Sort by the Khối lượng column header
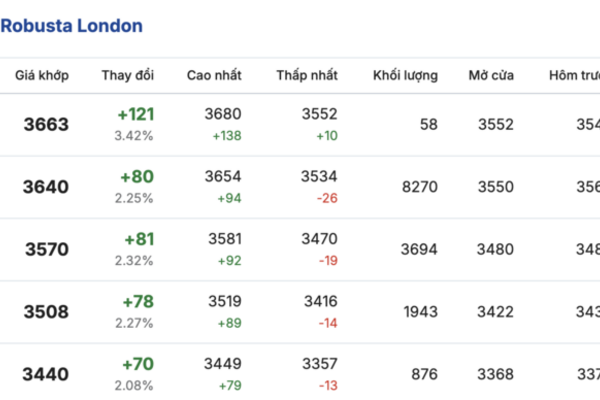This screenshot has width=600, height=400. pos(405,76)
